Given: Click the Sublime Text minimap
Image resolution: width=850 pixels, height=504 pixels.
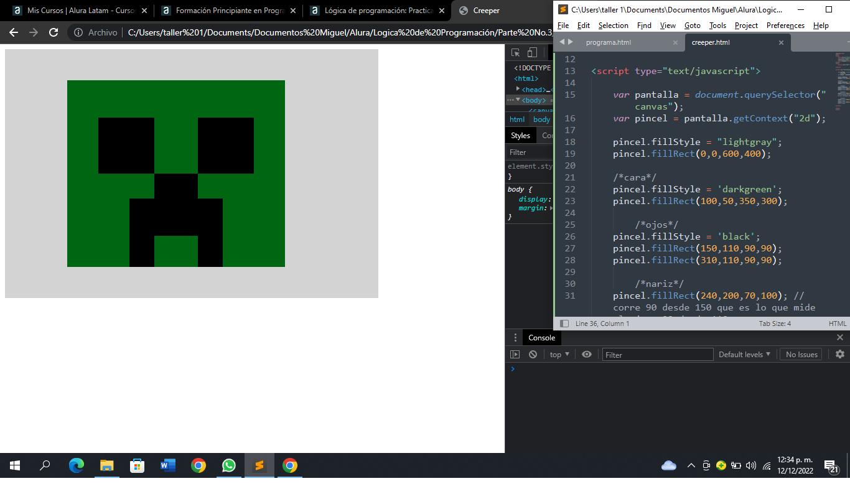Looking at the screenshot, I should [x=841, y=81].
